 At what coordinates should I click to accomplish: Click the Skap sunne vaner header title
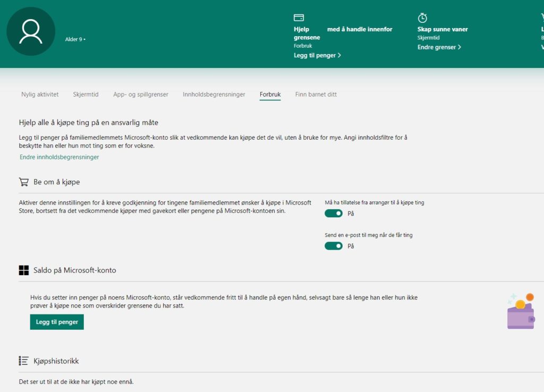[443, 30]
